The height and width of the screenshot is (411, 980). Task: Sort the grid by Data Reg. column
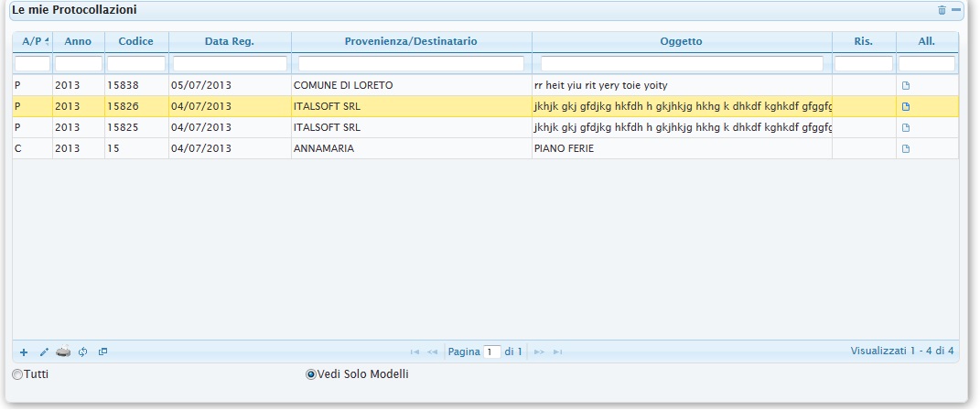click(230, 41)
